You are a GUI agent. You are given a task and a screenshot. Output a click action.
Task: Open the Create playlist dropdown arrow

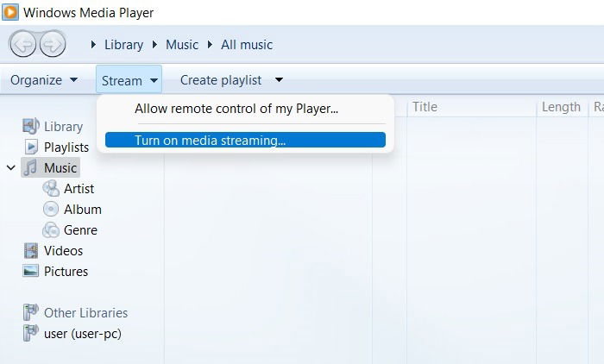click(279, 79)
